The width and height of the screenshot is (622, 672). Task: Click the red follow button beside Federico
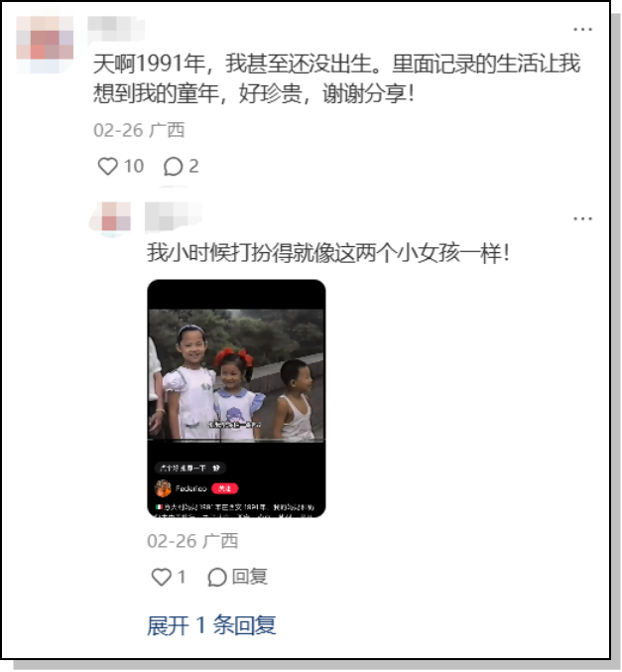click(224, 488)
